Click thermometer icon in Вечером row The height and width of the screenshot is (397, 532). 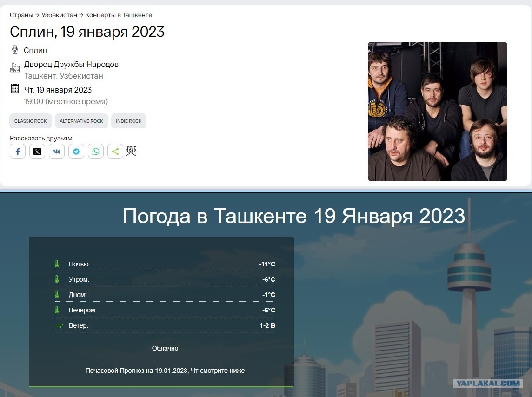coord(57,310)
